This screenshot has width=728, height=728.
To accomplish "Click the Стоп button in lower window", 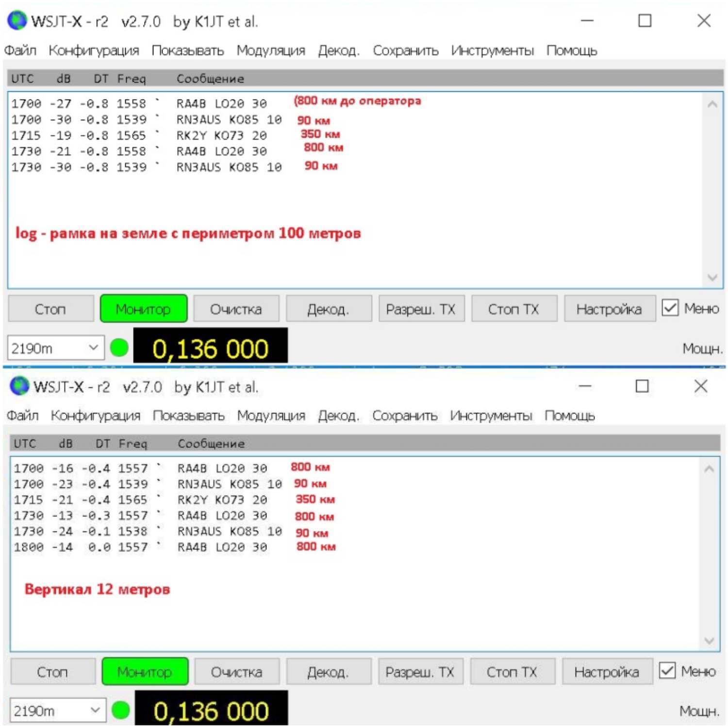I will click(52, 672).
